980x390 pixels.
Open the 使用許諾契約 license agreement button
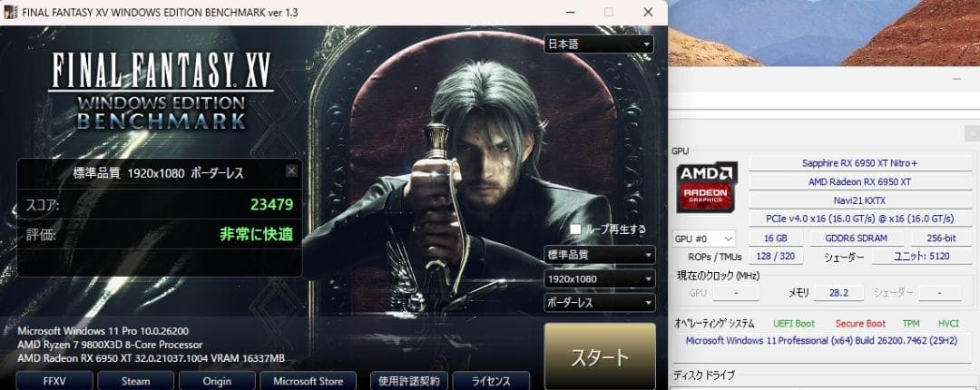click(x=409, y=381)
